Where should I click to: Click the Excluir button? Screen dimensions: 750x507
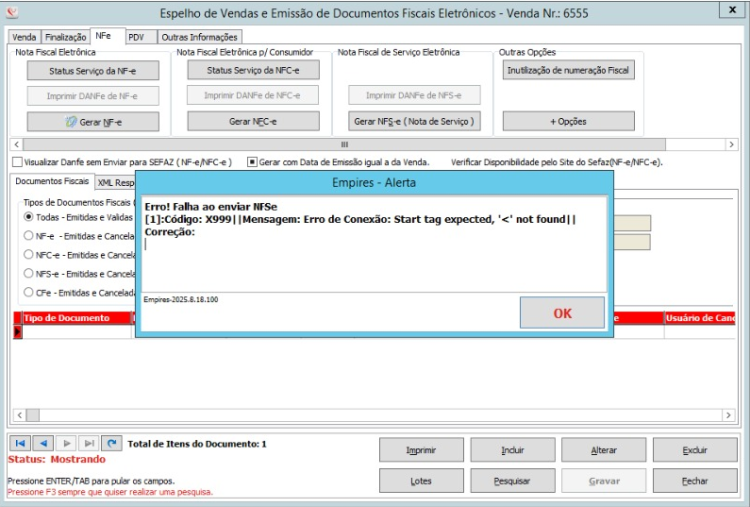click(x=695, y=450)
